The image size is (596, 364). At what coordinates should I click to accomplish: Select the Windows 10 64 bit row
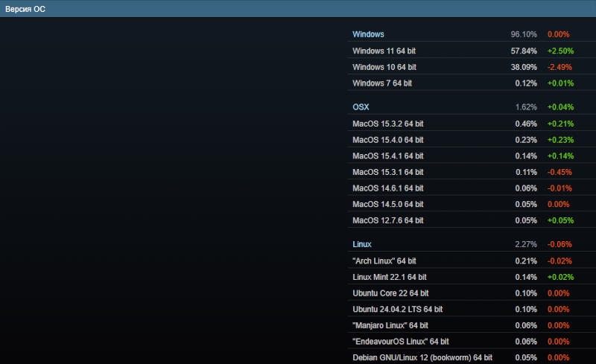tap(384, 67)
